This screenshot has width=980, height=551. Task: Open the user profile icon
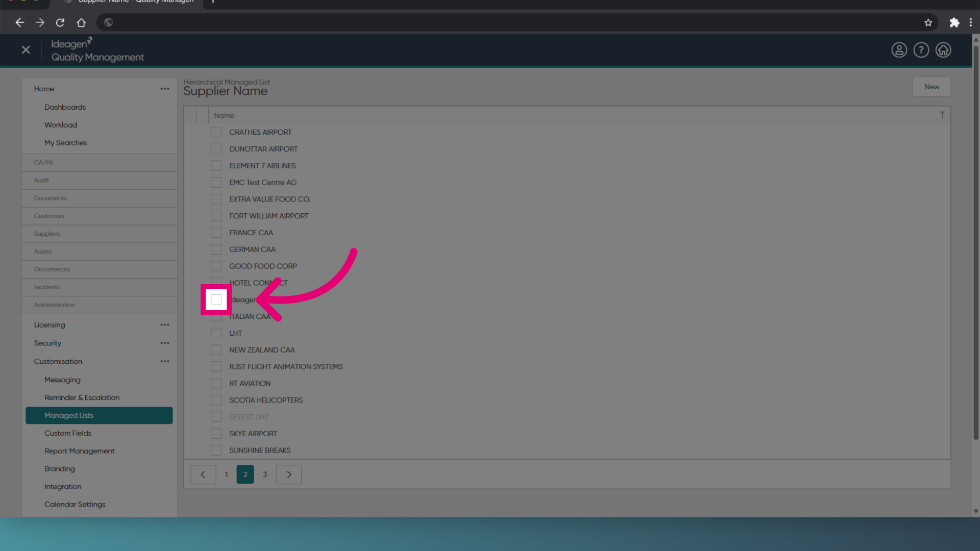click(x=899, y=50)
